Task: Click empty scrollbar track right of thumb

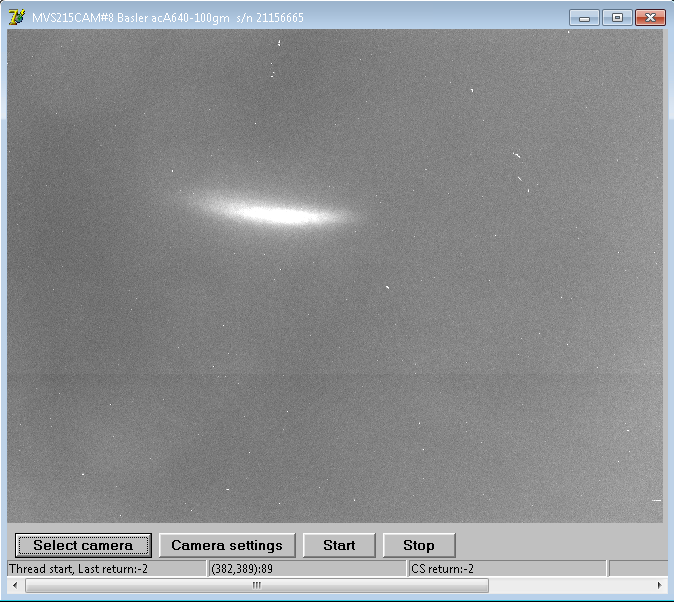Action: [x=570, y=585]
